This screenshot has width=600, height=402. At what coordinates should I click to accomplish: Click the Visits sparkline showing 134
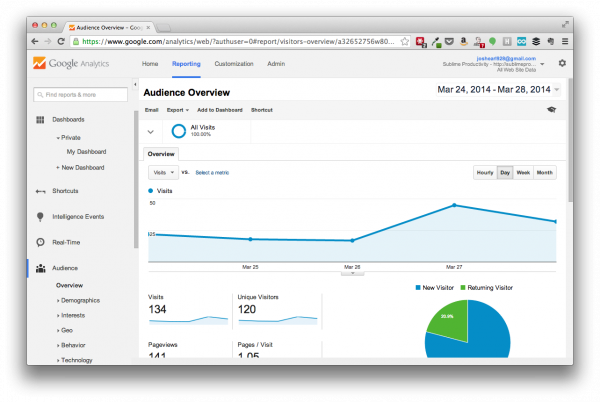(x=188, y=321)
